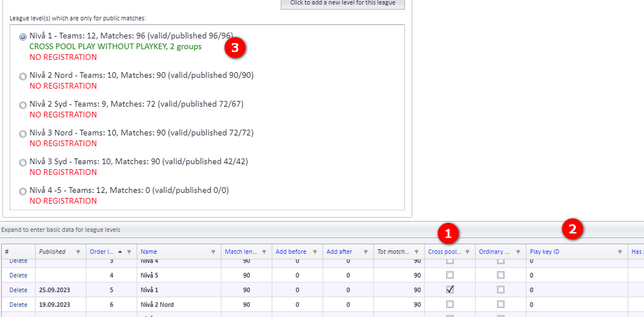Click the Nivå 5 name cell
Screen dimensions: 644x317
(x=178, y=275)
